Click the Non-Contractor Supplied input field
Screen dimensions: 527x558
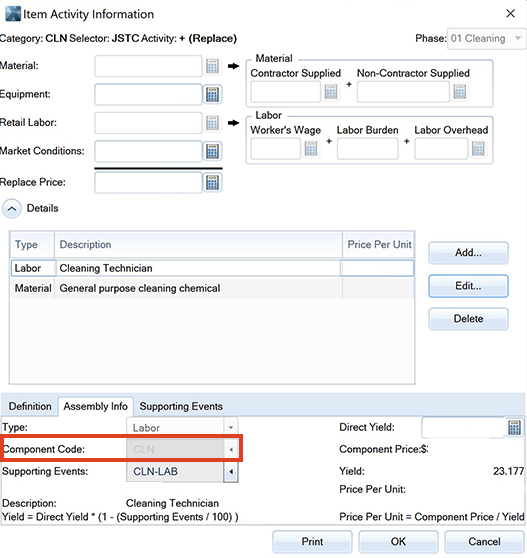click(x=403, y=92)
